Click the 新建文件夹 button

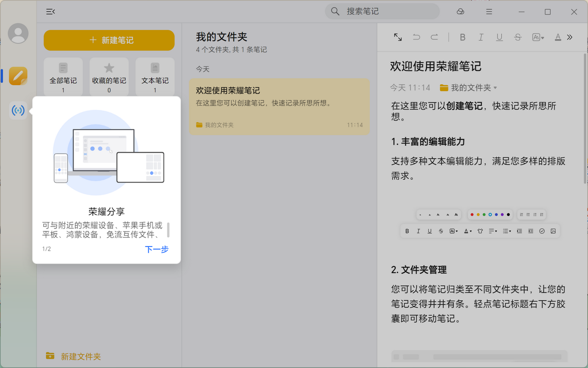(x=73, y=356)
